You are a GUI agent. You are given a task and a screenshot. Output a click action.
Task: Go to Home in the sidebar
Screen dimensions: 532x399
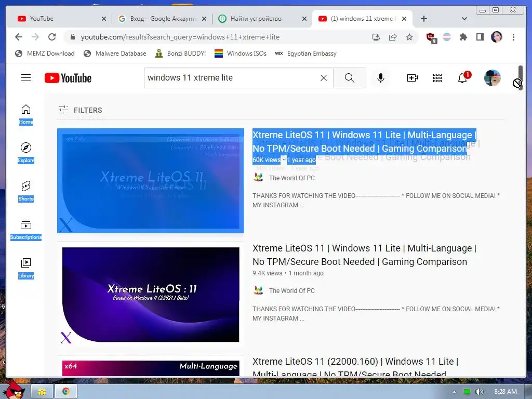point(26,115)
